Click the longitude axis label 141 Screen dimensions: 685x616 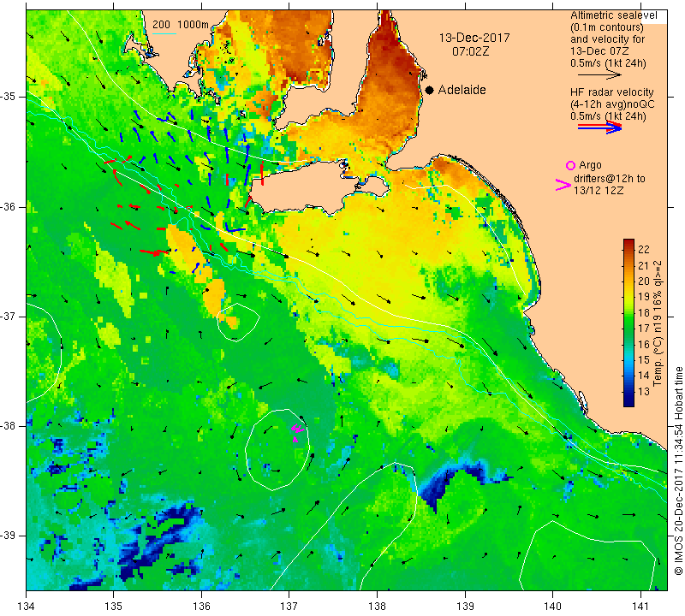pyautogui.click(x=640, y=606)
